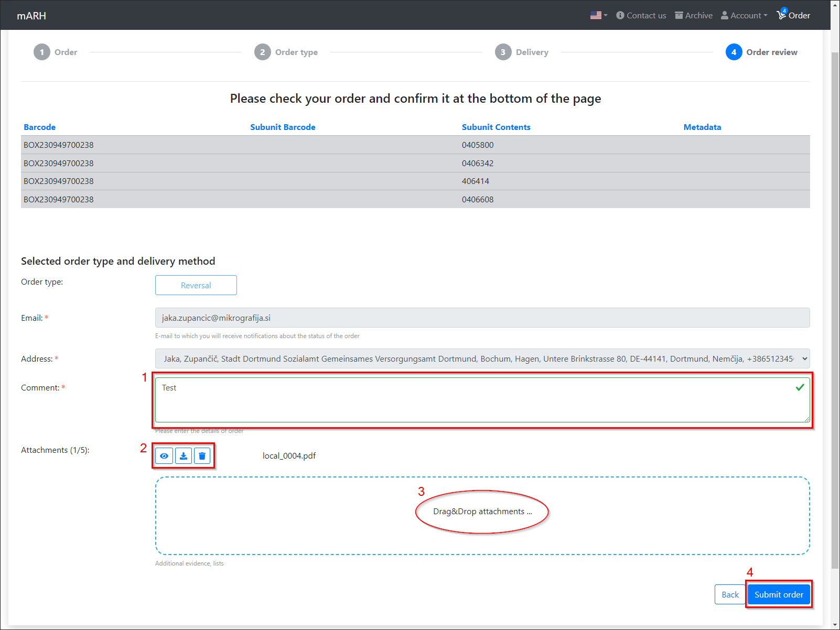This screenshot has height=630, width=840.
Task: Click the step 2 Order type circle
Action: 263,52
